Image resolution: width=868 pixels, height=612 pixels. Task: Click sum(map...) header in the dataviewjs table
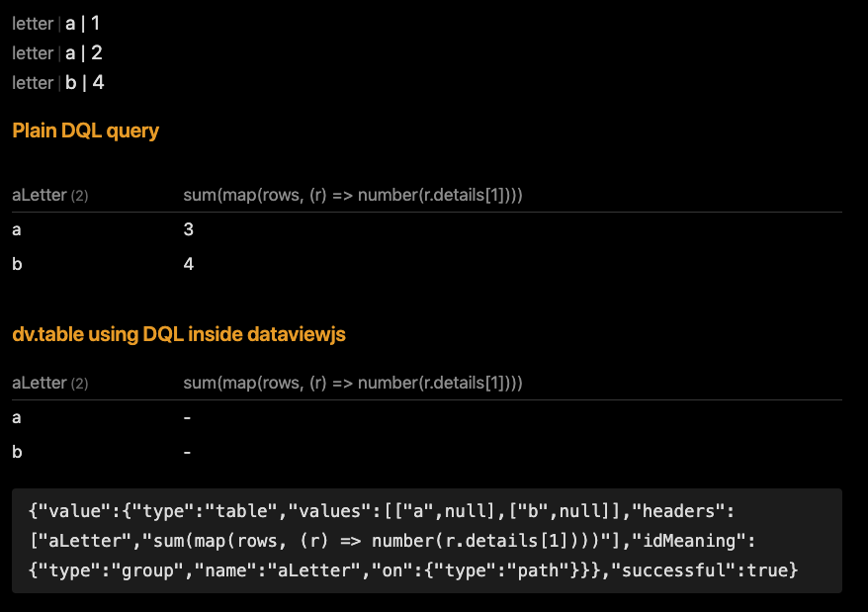pos(353,383)
